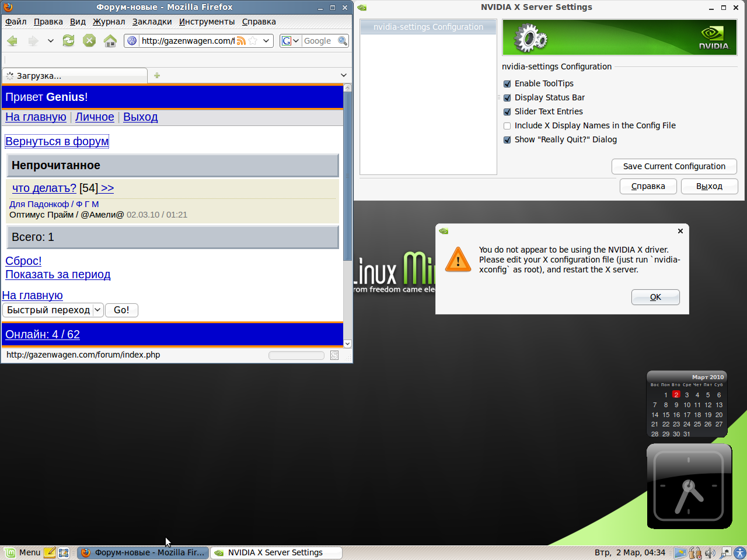
Task: Close the NVIDIA driver warning dialog
Action: tap(680, 231)
